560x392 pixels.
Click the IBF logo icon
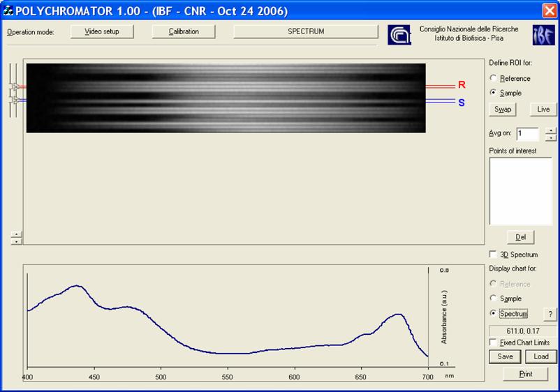[x=543, y=36]
